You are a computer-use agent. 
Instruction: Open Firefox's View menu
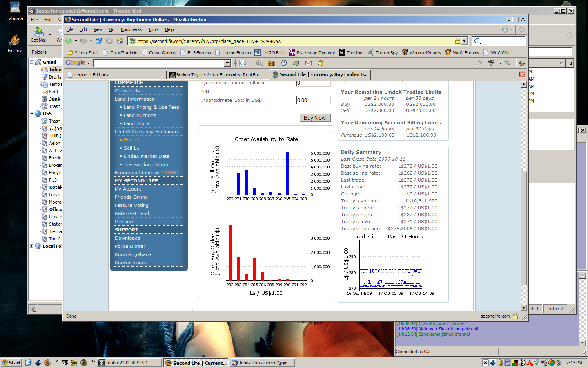[x=98, y=29]
